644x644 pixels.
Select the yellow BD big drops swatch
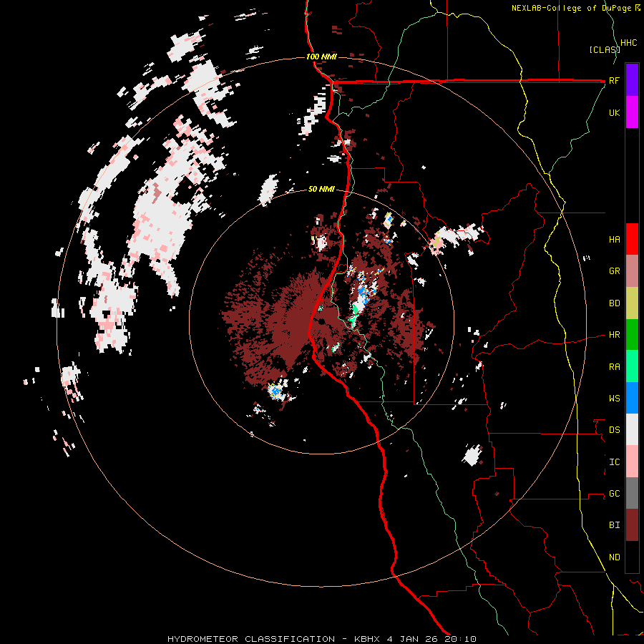click(632, 303)
